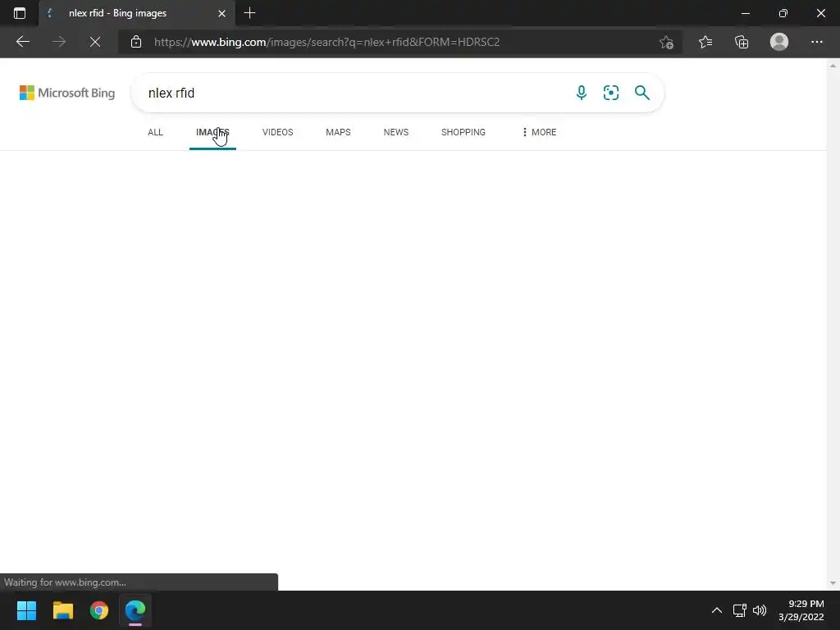Launch Google Chrome from taskbar
840x630 pixels.
pyautogui.click(x=99, y=610)
